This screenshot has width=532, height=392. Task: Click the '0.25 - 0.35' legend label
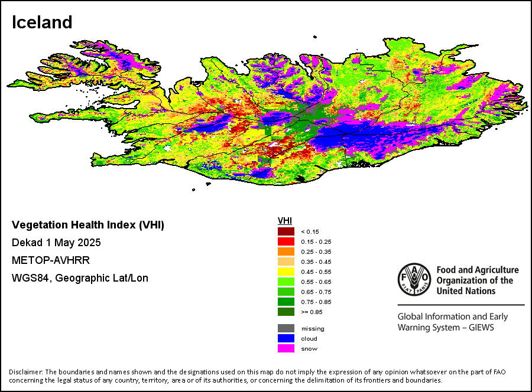click(x=316, y=251)
